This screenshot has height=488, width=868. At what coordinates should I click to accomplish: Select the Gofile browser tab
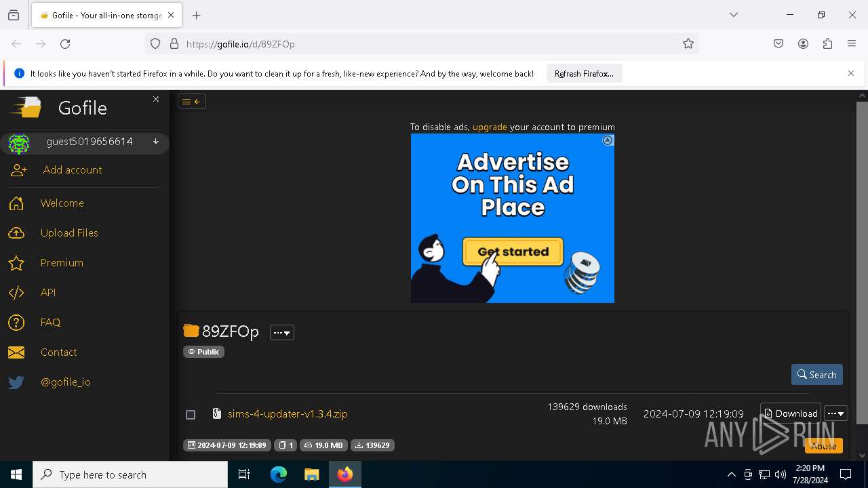pos(106,15)
